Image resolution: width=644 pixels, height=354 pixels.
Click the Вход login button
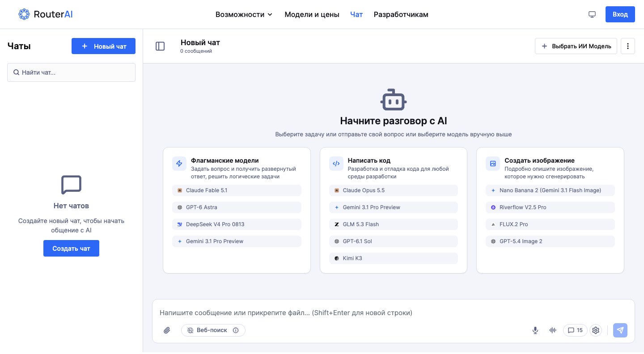[620, 14]
